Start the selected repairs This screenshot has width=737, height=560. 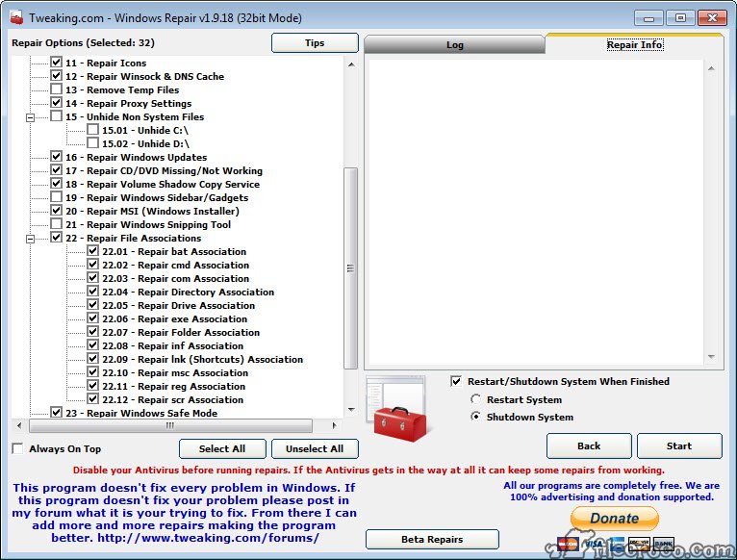[679, 445]
